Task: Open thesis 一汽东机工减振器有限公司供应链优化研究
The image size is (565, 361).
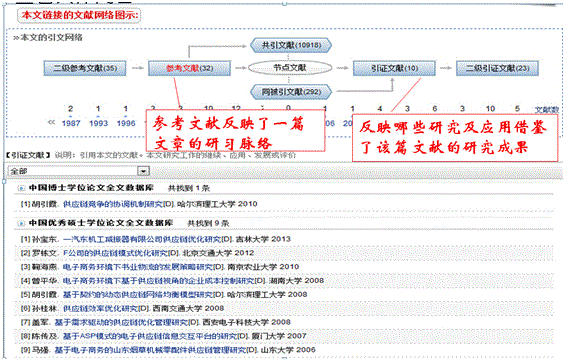Action: [142, 239]
